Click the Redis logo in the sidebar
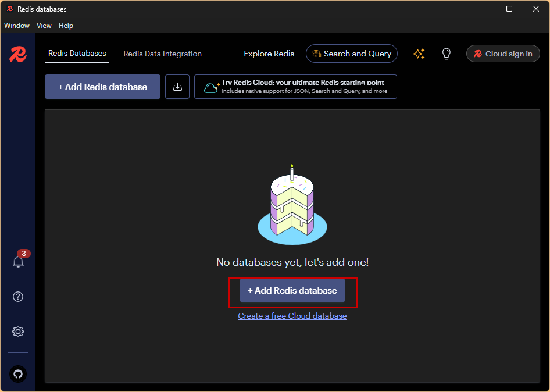The image size is (550, 392). pos(18,55)
